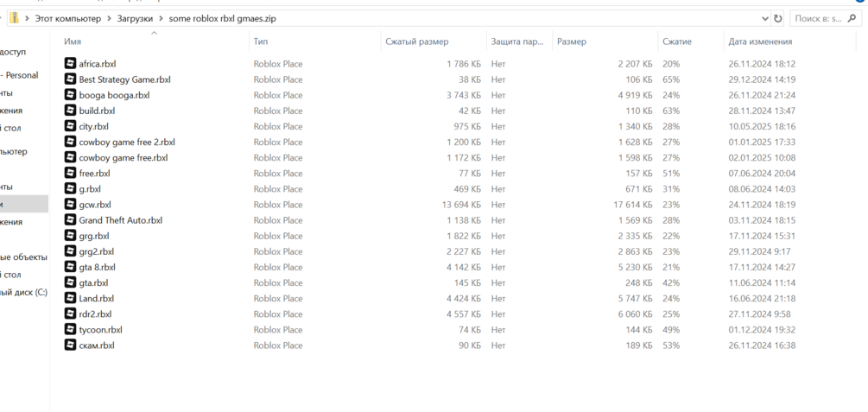Select cowboy game free 2.rbxl name
This screenshot has height=412, width=868.
coord(127,142)
